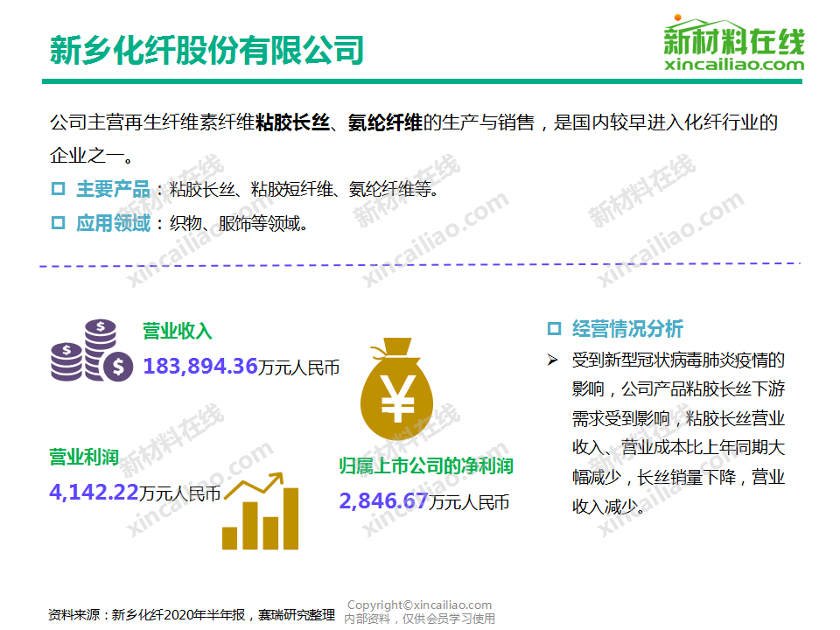Click the square bullet before 经营情况分析
This screenshot has height=630, width=840.
click(554, 328)
